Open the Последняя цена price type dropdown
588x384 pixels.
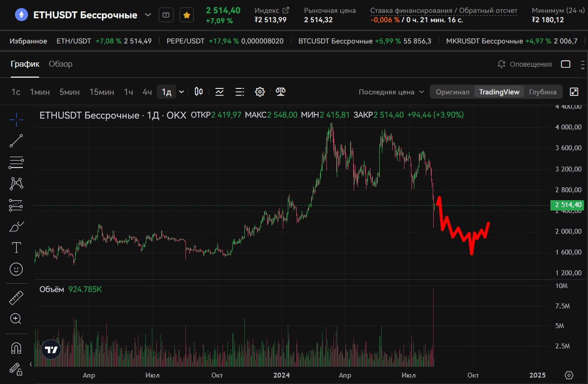(x=391, y=92)
